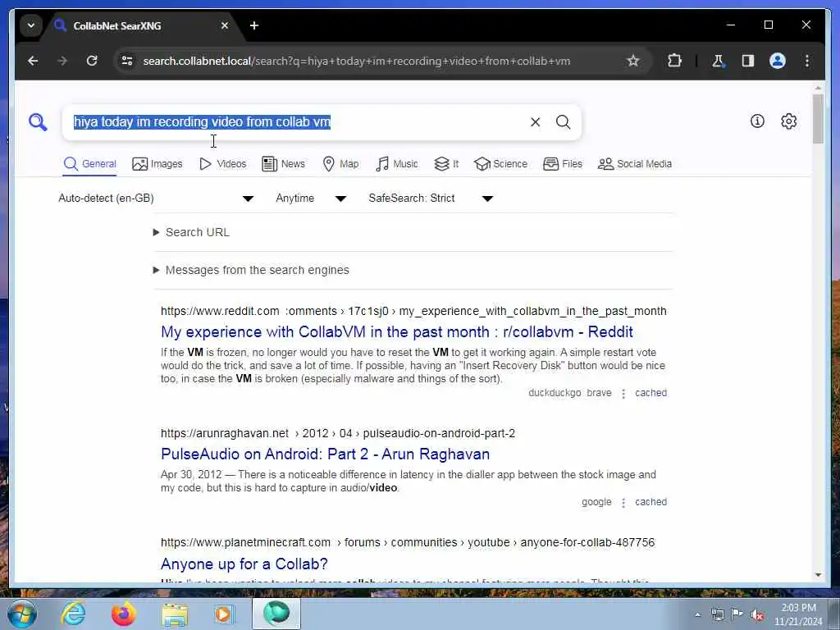Click the planetminecraft.com result URL
The width and height of the screenshot is (840, 630).
408,543
